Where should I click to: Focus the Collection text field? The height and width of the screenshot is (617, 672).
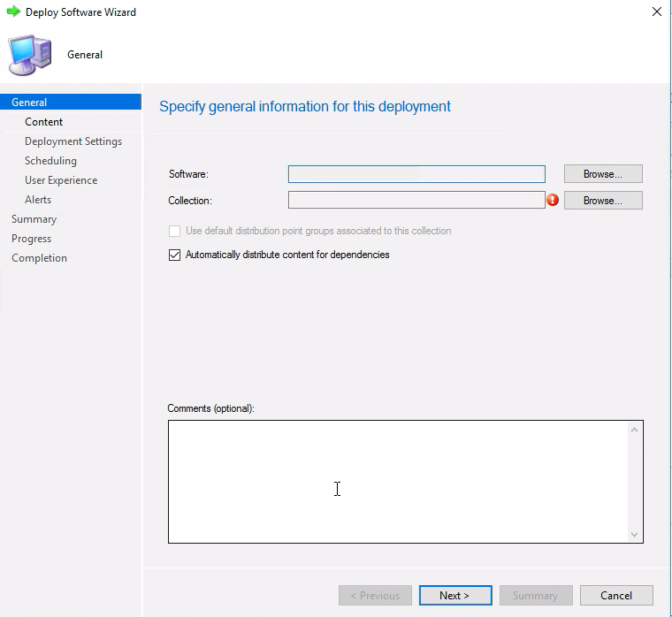point(416,200)
